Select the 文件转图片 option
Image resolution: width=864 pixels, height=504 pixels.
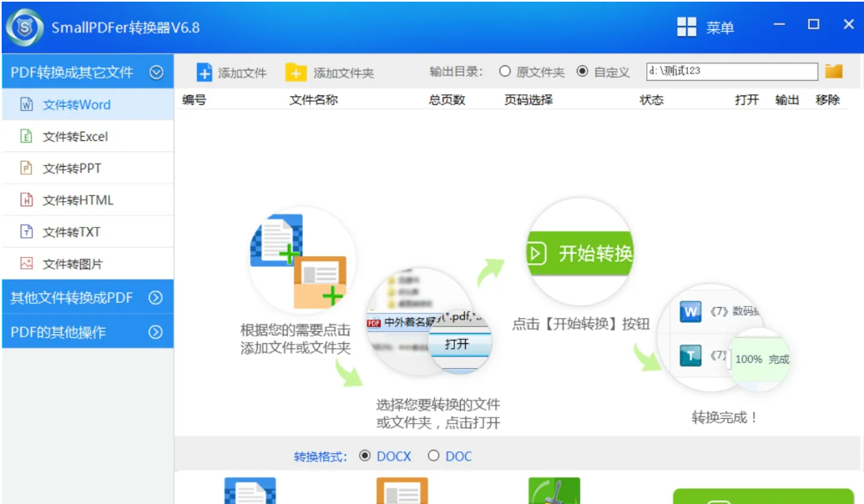[88, 264]
